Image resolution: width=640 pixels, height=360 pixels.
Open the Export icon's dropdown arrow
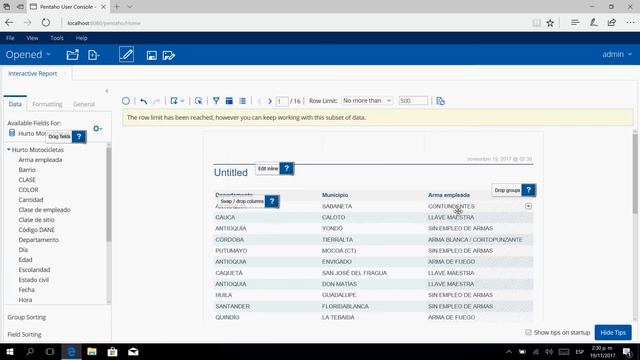click(182, 101)
